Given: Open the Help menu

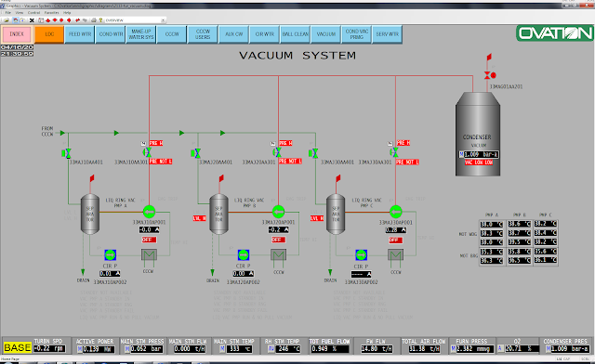Looking at the screenshot, I should pos(67,12).
